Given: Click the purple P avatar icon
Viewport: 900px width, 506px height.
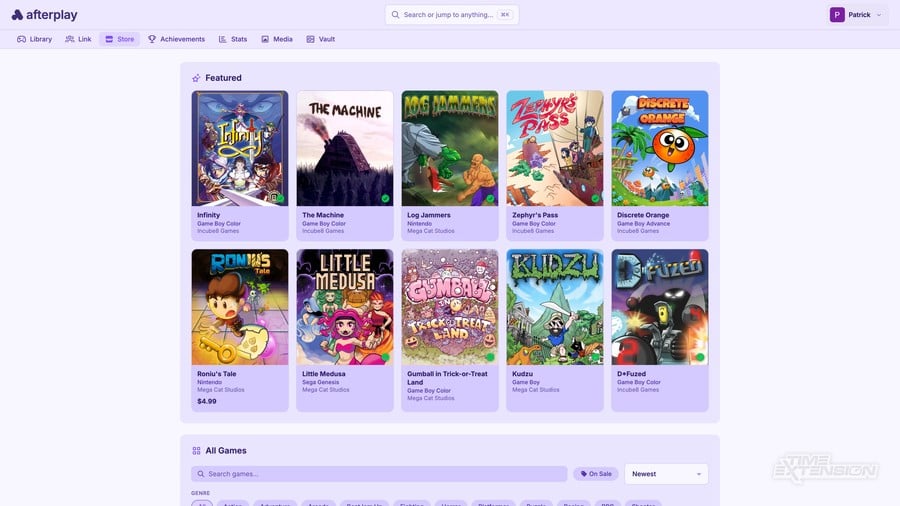Looking at the screenshot, I should tap(837, 15).
